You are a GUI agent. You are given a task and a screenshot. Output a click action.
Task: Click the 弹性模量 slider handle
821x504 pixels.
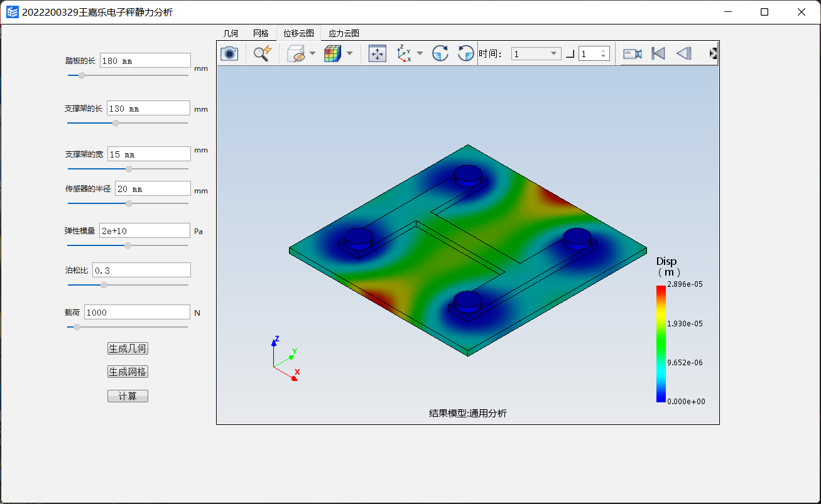[128, 245]
